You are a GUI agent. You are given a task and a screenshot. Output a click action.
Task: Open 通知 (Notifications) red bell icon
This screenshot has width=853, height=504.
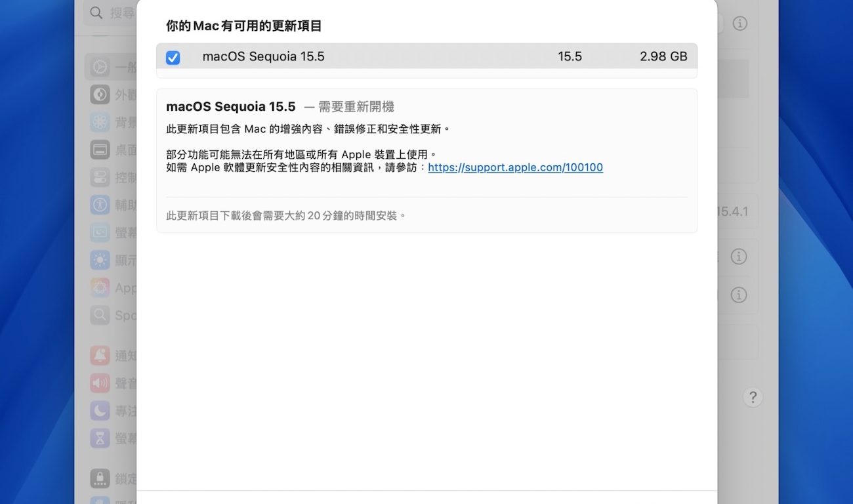[x=100, y=356]
